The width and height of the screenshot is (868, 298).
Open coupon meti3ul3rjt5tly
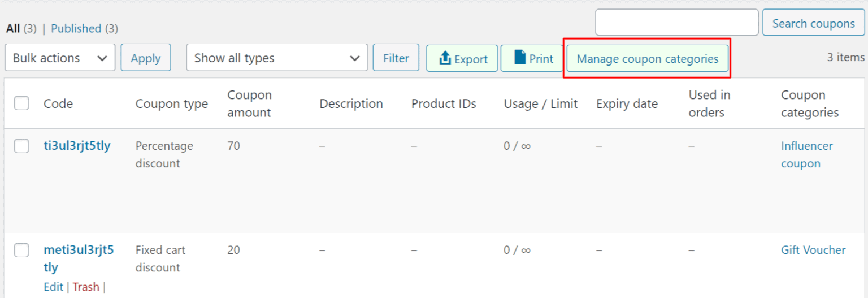click(x=79, y=258)
